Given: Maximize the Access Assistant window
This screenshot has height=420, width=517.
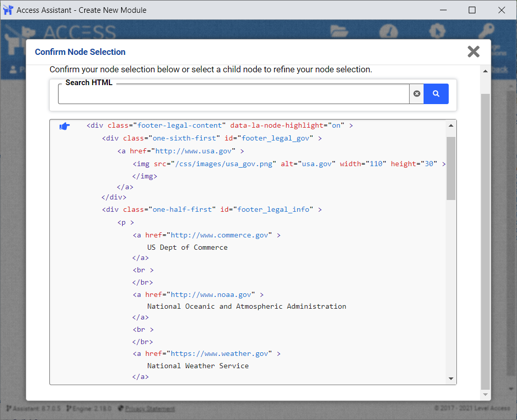Looking at the screenshot, I should tap(472, 10).
